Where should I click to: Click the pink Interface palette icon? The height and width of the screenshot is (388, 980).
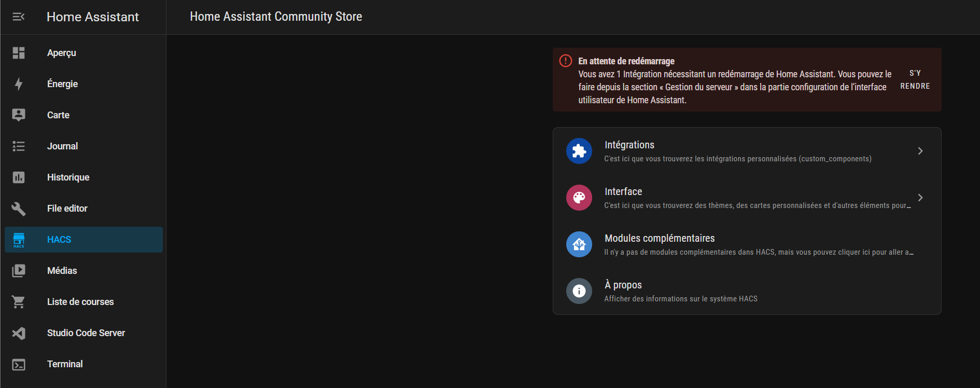[579, 198]
